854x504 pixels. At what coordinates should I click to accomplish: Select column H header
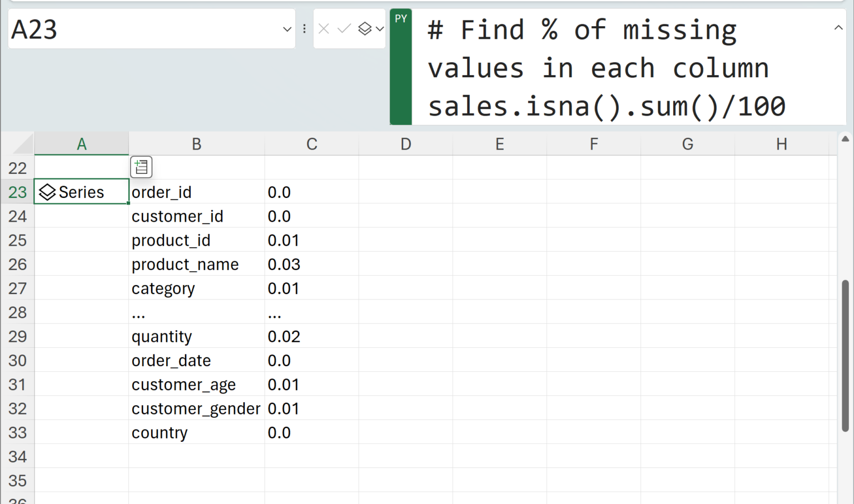click(x=781, y=144)
